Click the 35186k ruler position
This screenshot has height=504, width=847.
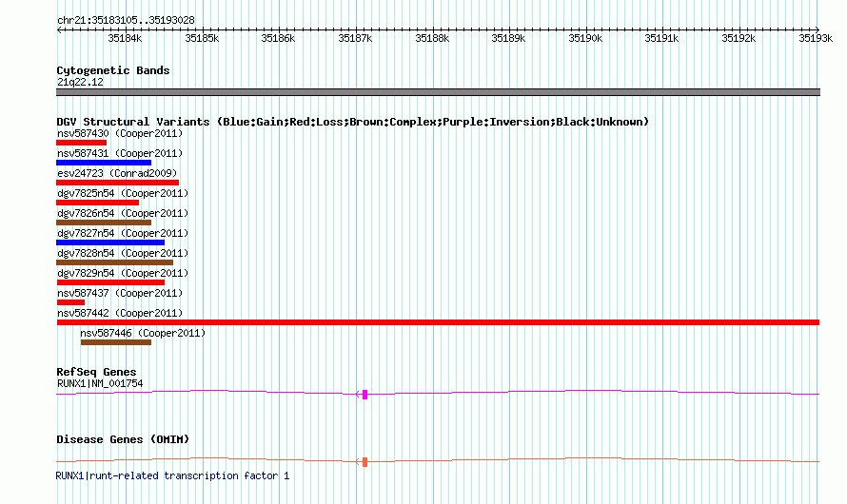coord(278,38)
